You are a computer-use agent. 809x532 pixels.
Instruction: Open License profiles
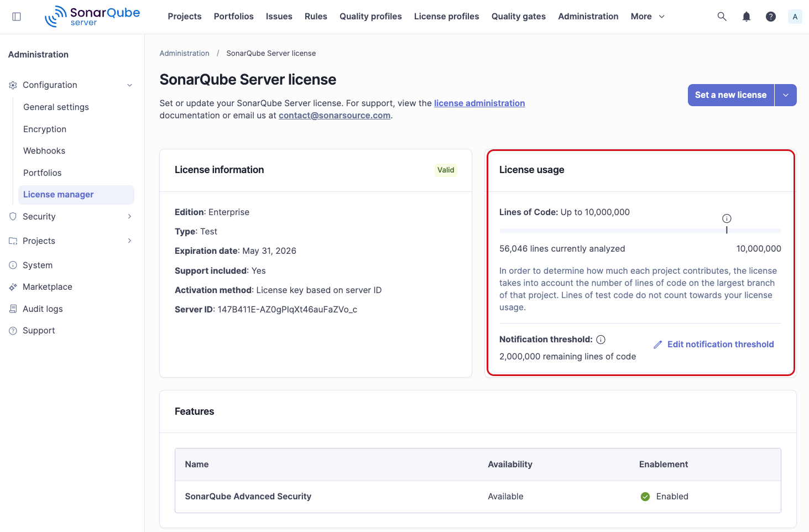tap(447, 17)
